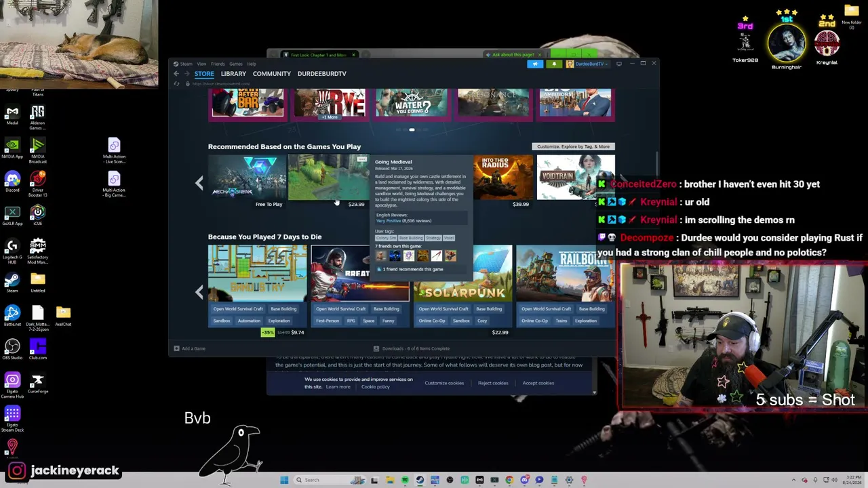This screenshot has width=868, height=488.
Task: Select the AxelChat folder icon
Action: [x=63, y=316]
